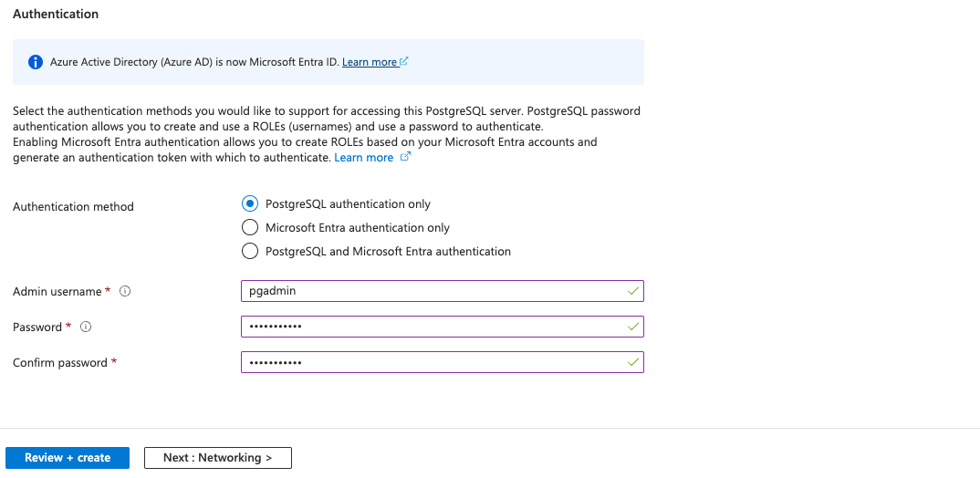
Task: Enable PostgreSQL and Microsoft Entra authentication
Action: (x=250, y=251)
